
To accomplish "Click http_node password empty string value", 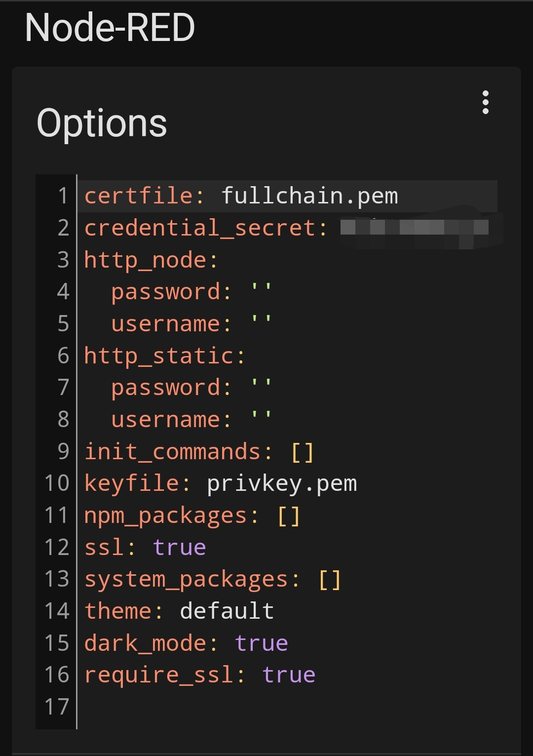I will (x=261, y=291).
